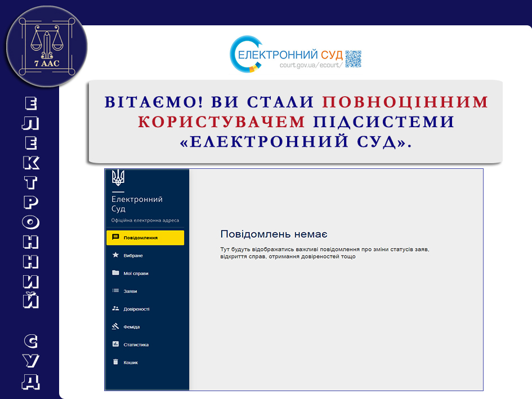Image resolution: width=532 pixels, height=399 pixels.
Task: Open the Статистика menu label
Action: [136, 344]
